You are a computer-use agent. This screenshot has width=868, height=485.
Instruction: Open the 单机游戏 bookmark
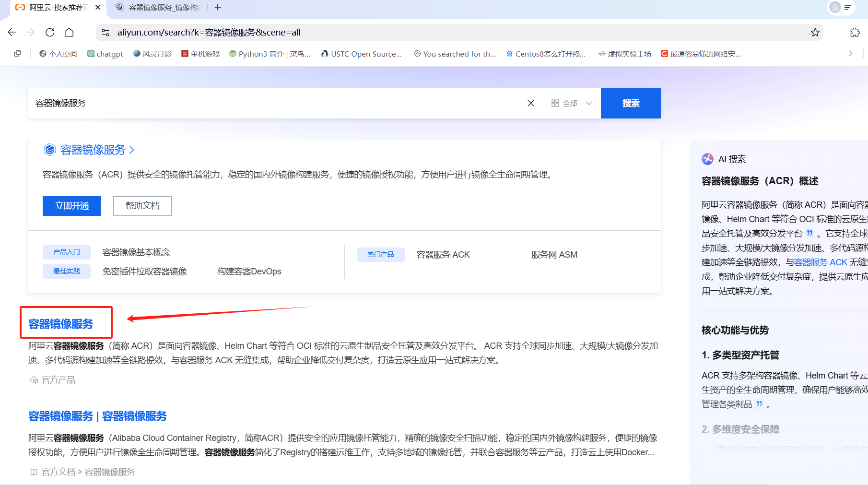pos(200,54)
